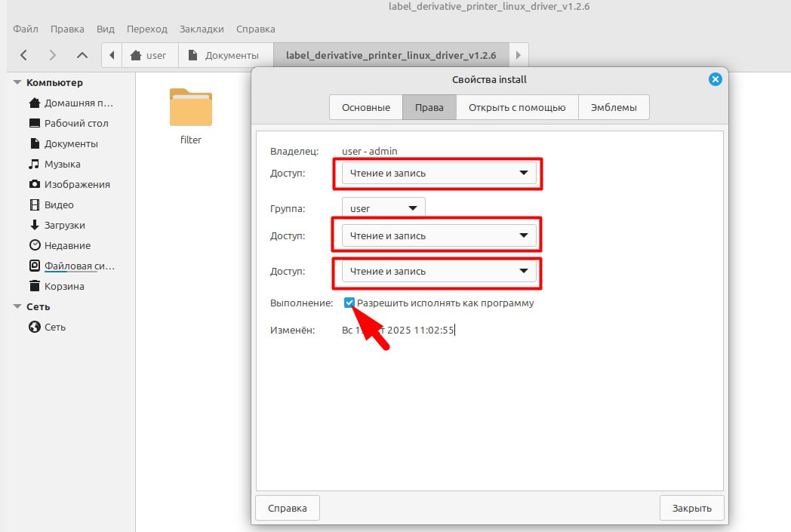Image resolution: width=791 pixels, height=532 pixels.
Task: Collapse the Компьютер sidebar section
Action: point(18,83)
